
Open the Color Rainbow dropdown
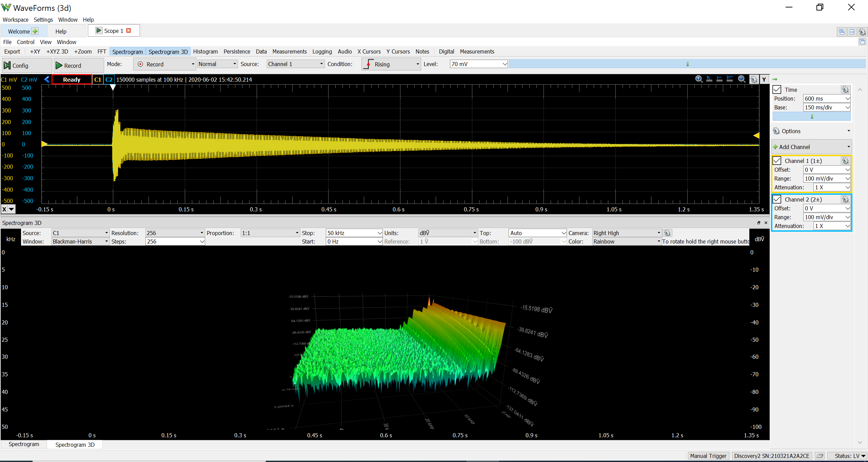[627, 241]
